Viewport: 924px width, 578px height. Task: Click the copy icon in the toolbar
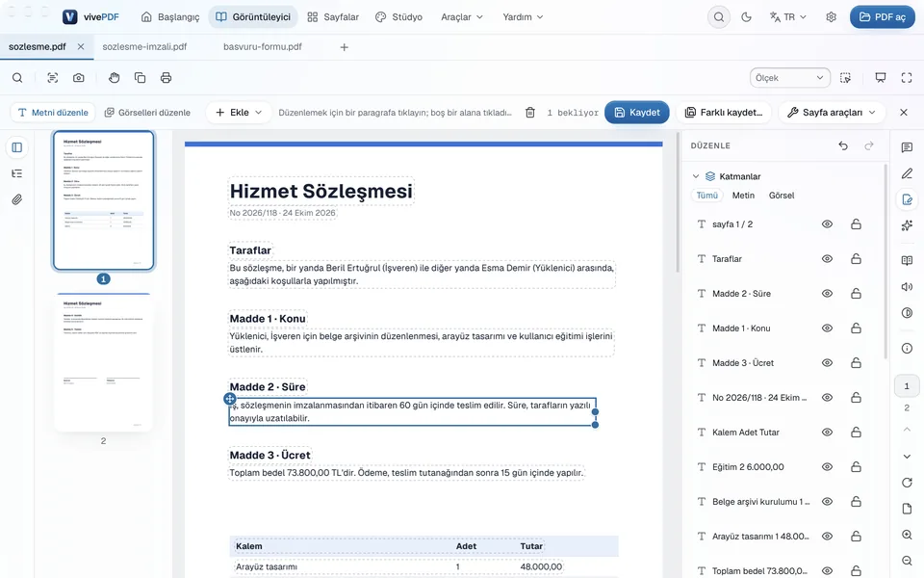click(141, 78)
